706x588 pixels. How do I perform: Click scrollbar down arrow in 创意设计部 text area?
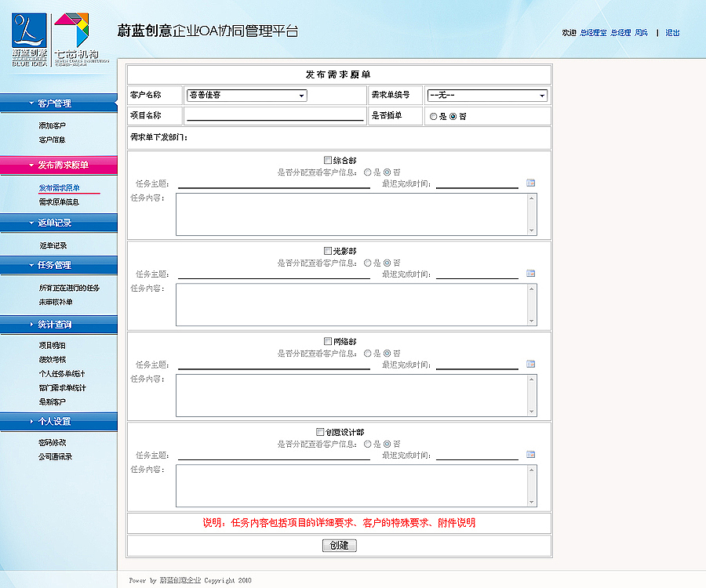coord(532,502)
